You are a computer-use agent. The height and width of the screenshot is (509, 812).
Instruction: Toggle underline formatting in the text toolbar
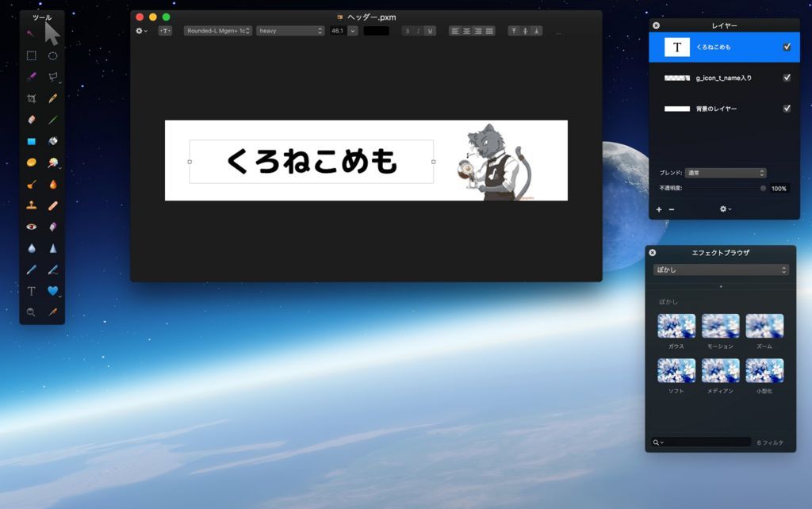[x=430, y=30]
